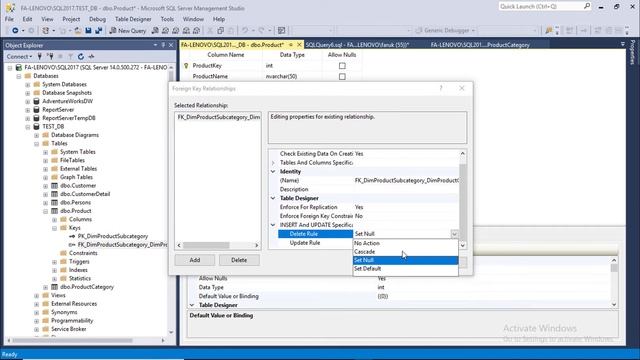Click the Undo toolbar icon
This screenshot has height=360, width=640.
(245, 31)
